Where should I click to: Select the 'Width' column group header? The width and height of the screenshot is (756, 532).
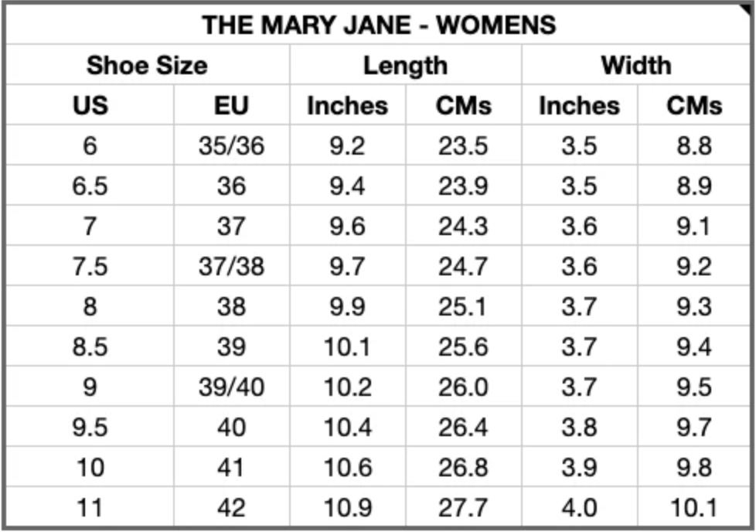click(x=636, y=65)
